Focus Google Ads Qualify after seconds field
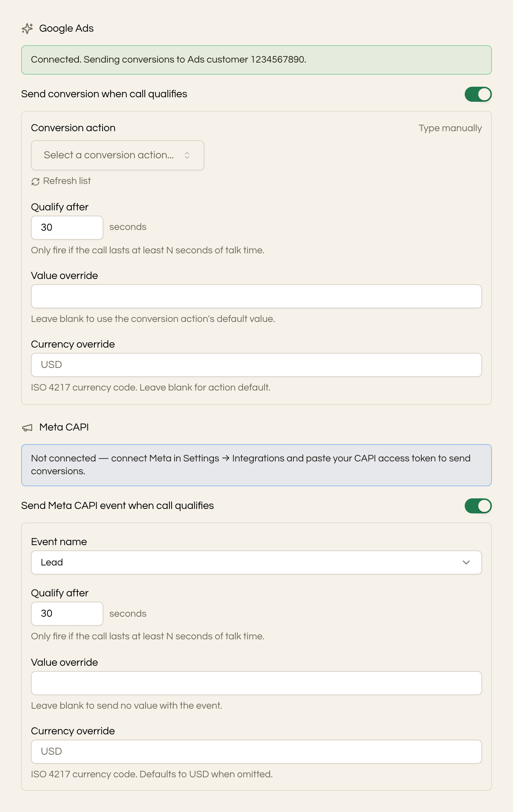 (67, 228)
